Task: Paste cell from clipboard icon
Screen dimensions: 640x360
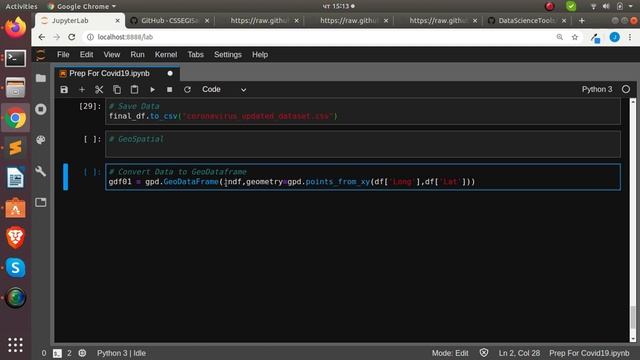Action: pyautogui.click(x=134, y=89)
